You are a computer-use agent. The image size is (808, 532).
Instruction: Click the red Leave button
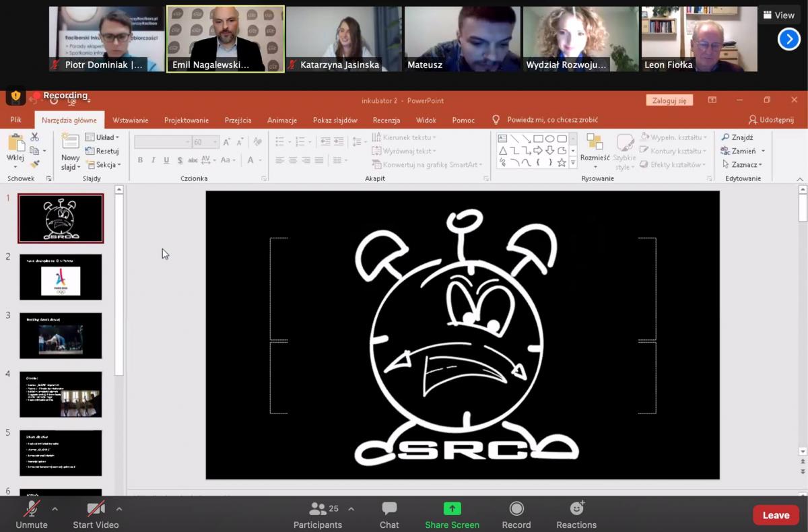(x=776, y=515)
